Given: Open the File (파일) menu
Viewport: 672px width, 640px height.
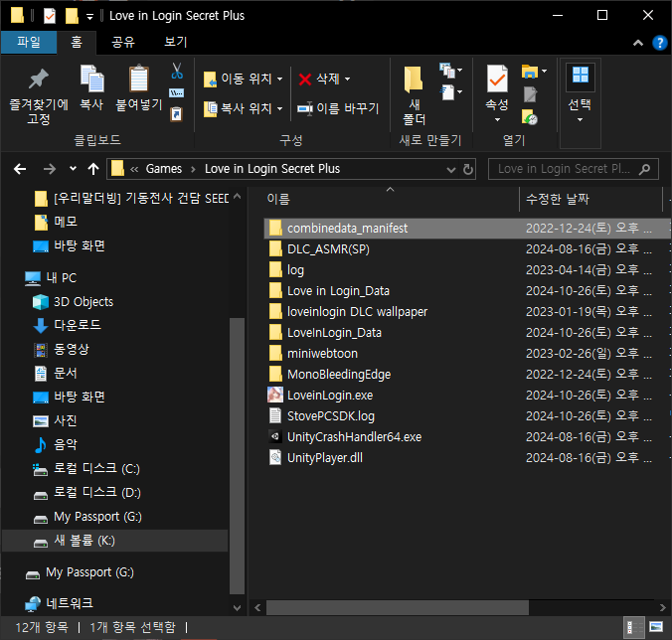Looking at the screenshot, I should (x=29, y=42).
